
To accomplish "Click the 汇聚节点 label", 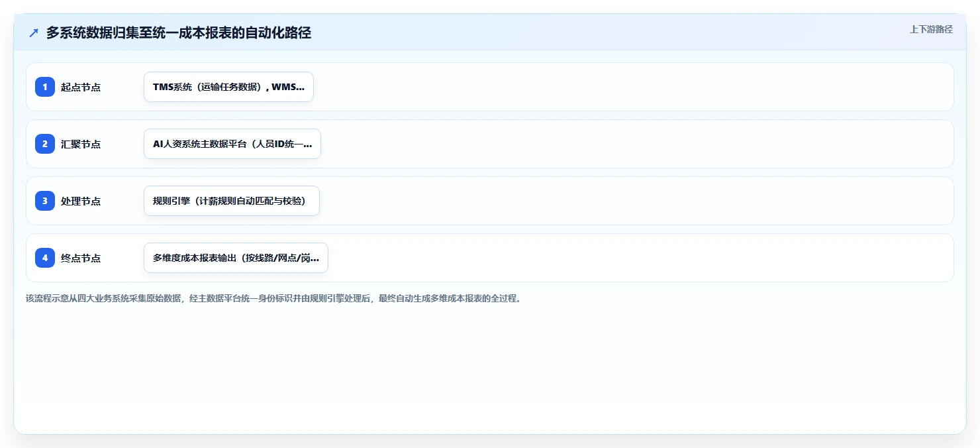I will tap(81, 144).
